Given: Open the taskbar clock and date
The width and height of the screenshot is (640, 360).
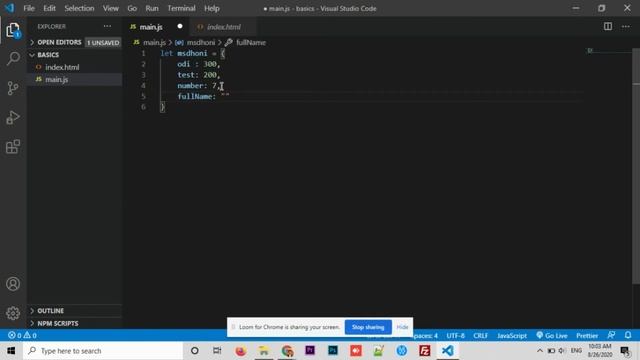Looking at the screenshot, I should click(x=600, y=351).
